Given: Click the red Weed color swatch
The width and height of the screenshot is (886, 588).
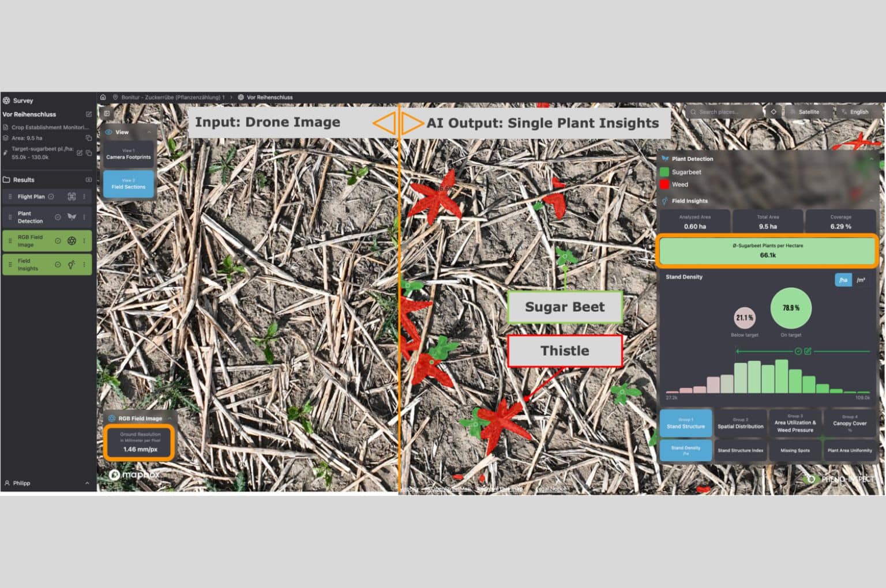Looking at the screenshot, I should [x=664, y=184].
